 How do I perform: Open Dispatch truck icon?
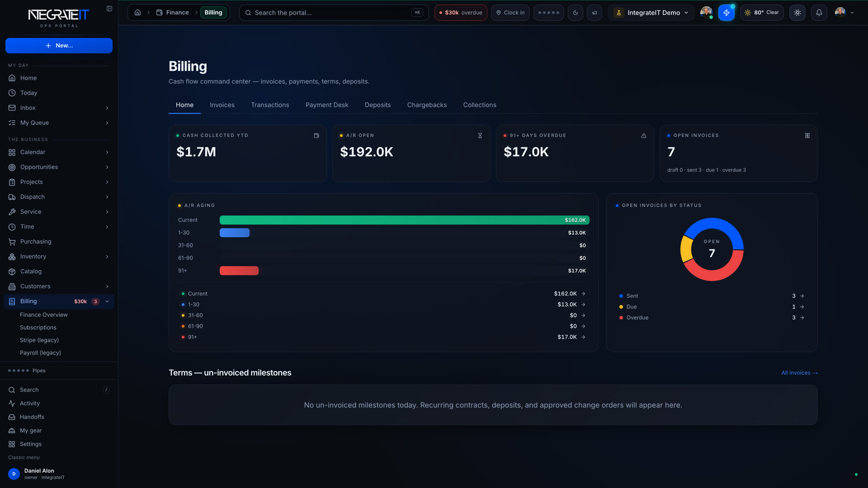12,197
